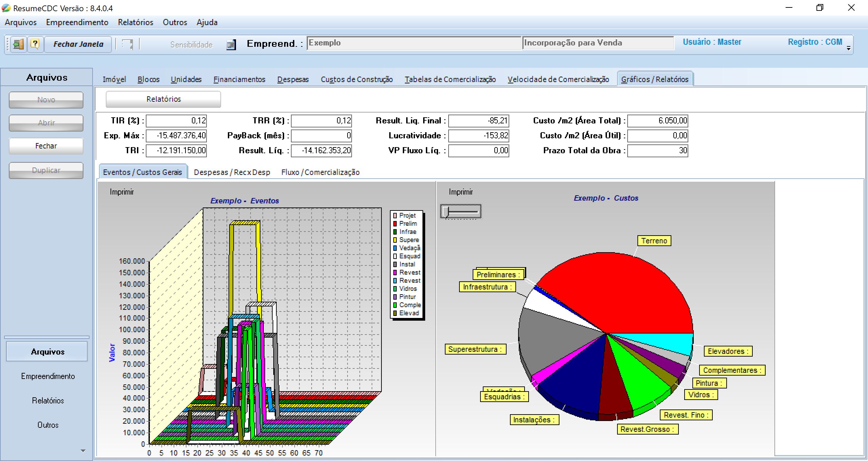Switch to Despesas / Rec x Desp tab

point(232,172)
